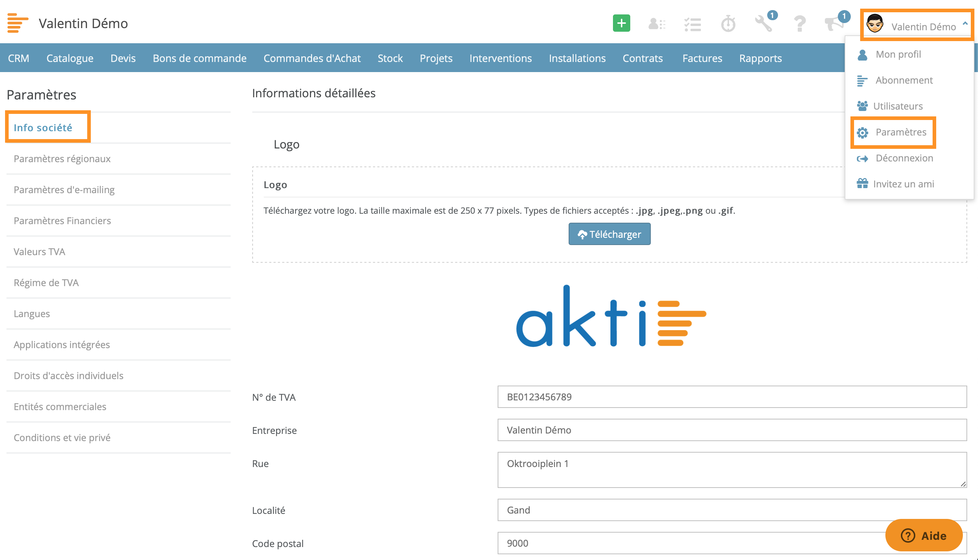This screenshot has height=560, width=978.
Task: Click the Rue address text area
Action: (x=732, y=470)
